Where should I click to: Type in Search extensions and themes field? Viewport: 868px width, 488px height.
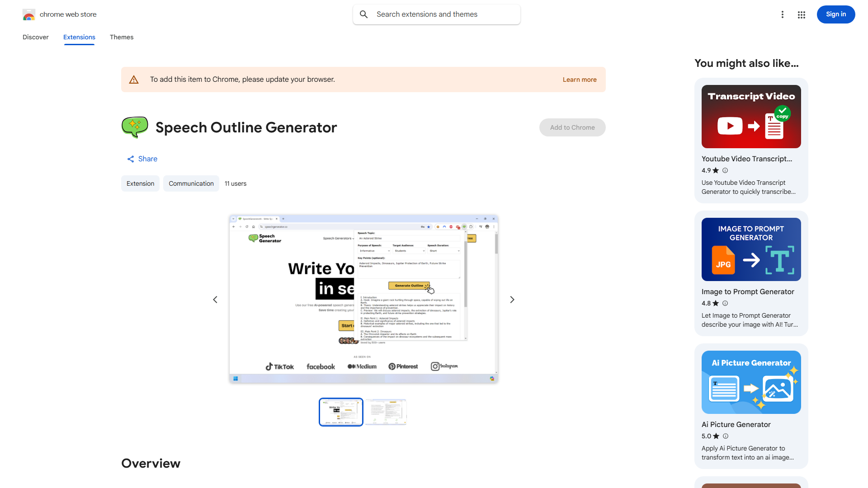(x=443, y=14)
